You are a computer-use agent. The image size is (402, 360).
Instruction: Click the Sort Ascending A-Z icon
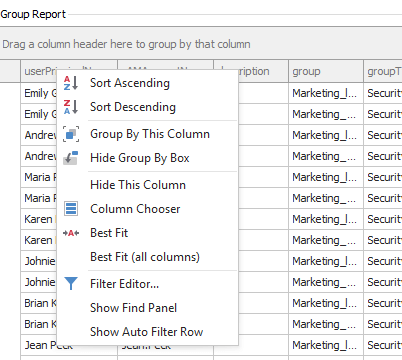(71, 83)
